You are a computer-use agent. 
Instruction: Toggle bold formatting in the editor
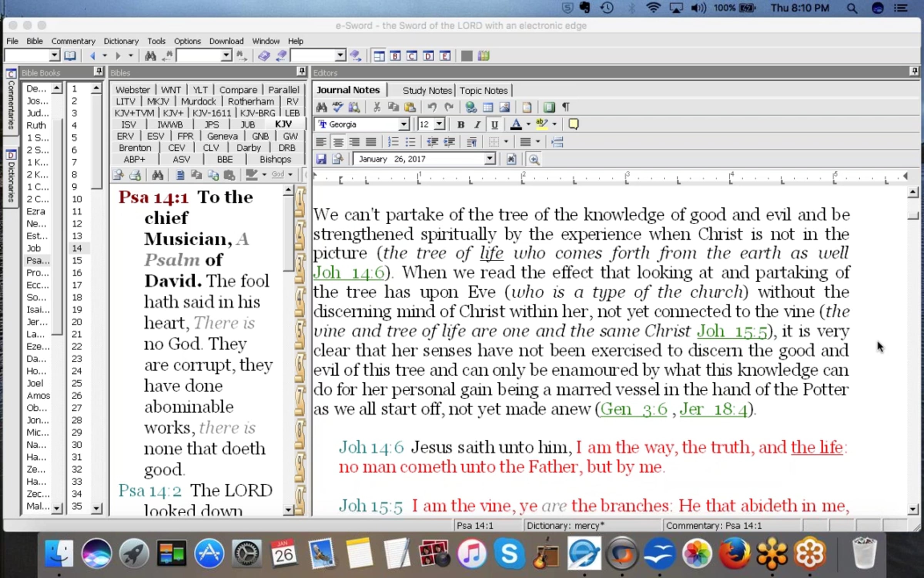click(x=460, y=124)
